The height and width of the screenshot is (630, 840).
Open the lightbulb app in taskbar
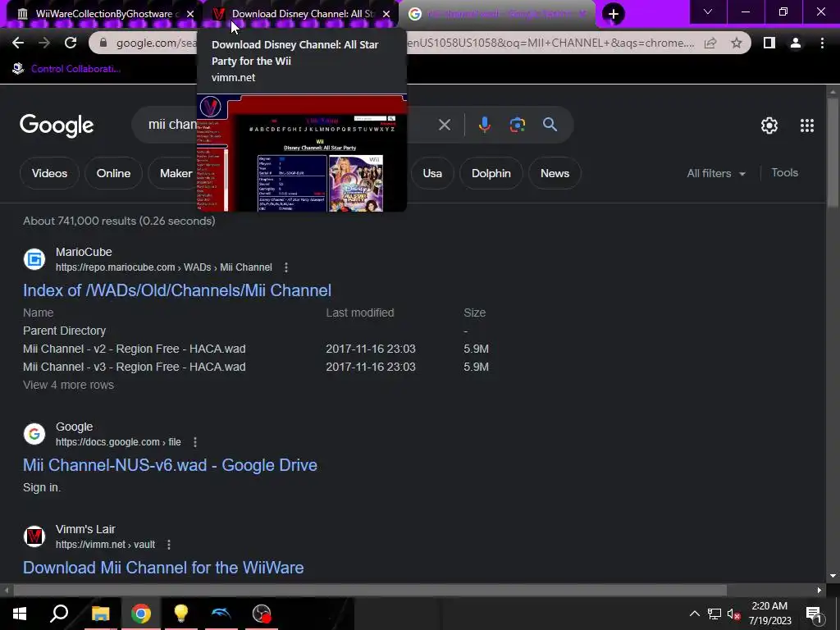pyautogui.click(x=181, y=614)
